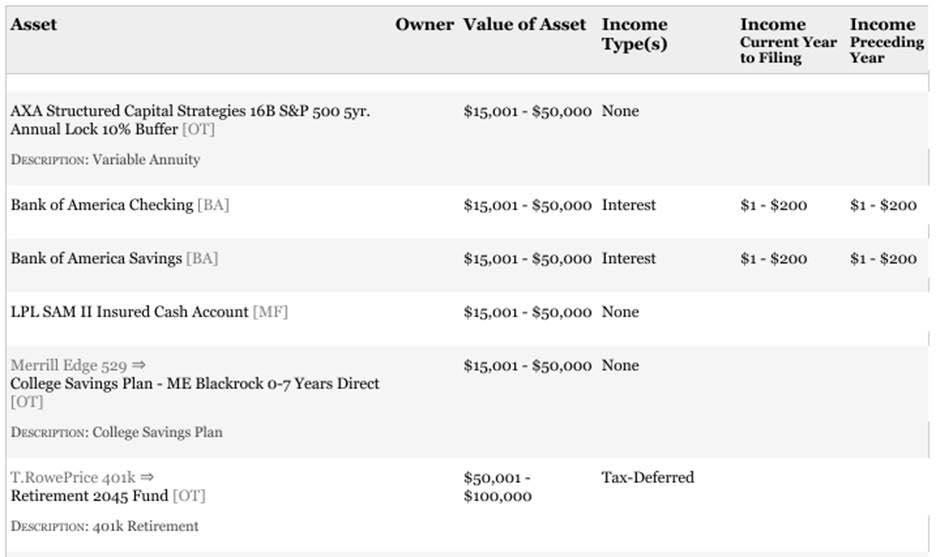Click Interest income type for Checking row
The height and width of the screenshot is (557, 936).
(x=629, y=205)
